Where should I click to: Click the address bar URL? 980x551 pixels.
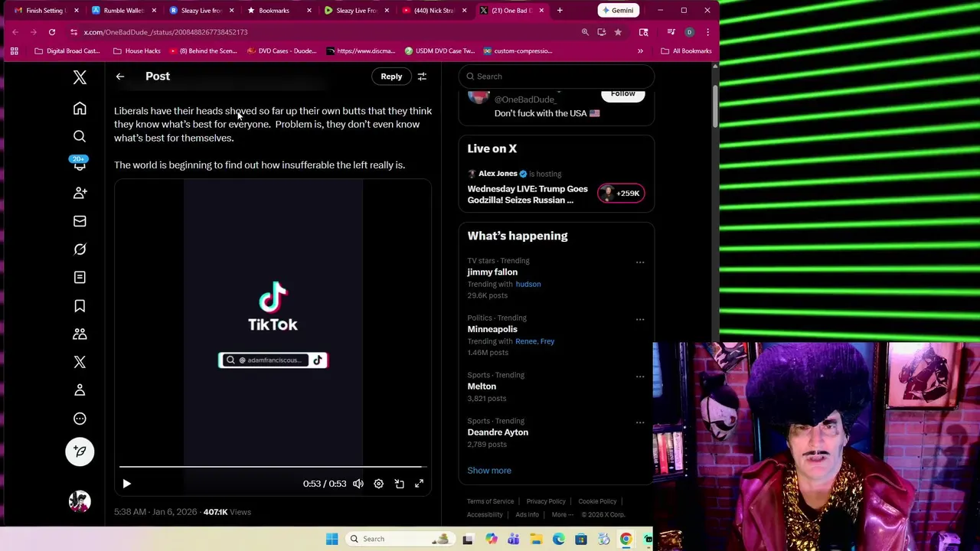pos(165,32)
